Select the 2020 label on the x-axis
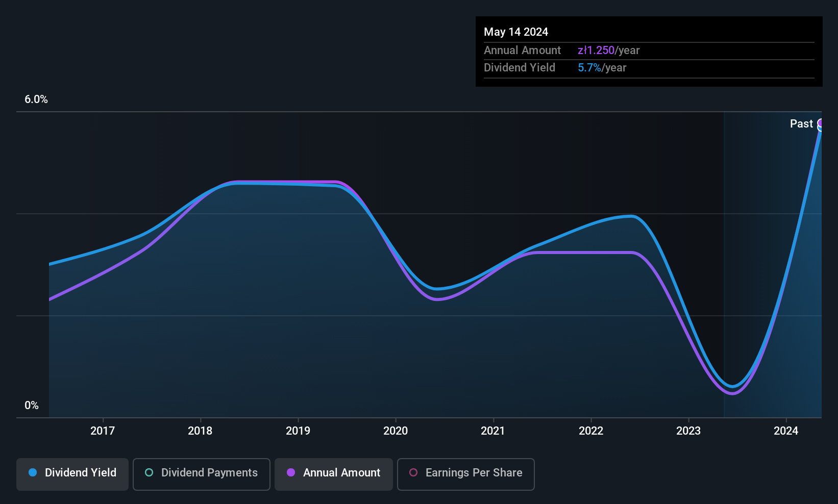 click(396, 431)
